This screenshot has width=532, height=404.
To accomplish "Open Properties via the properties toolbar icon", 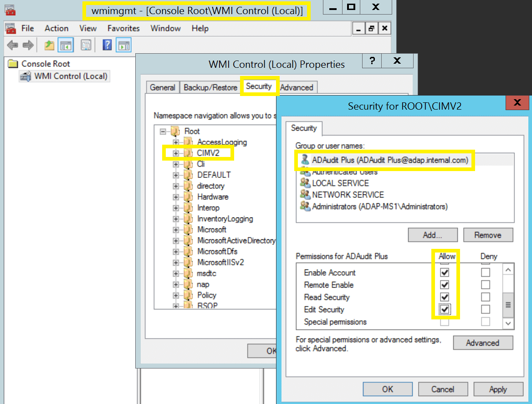I will (x=86, y=45).
